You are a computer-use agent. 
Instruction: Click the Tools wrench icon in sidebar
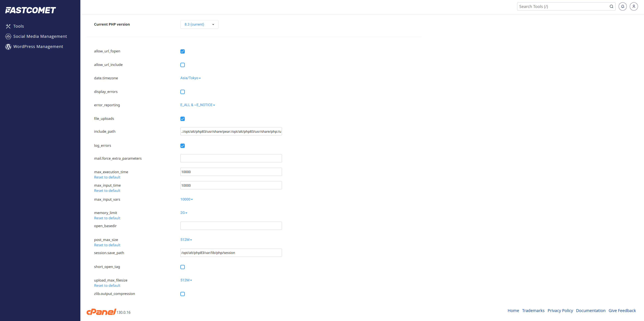click(x=8, y=26)
